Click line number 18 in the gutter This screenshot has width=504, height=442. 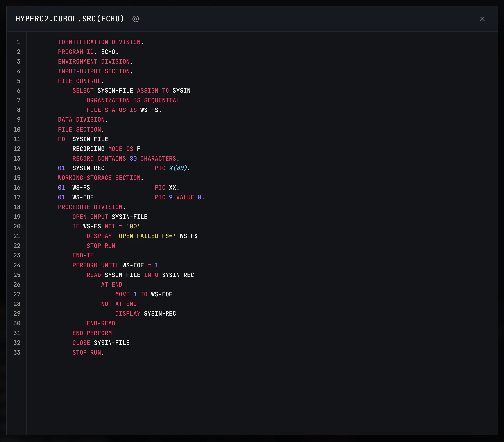tap(17, 207)
